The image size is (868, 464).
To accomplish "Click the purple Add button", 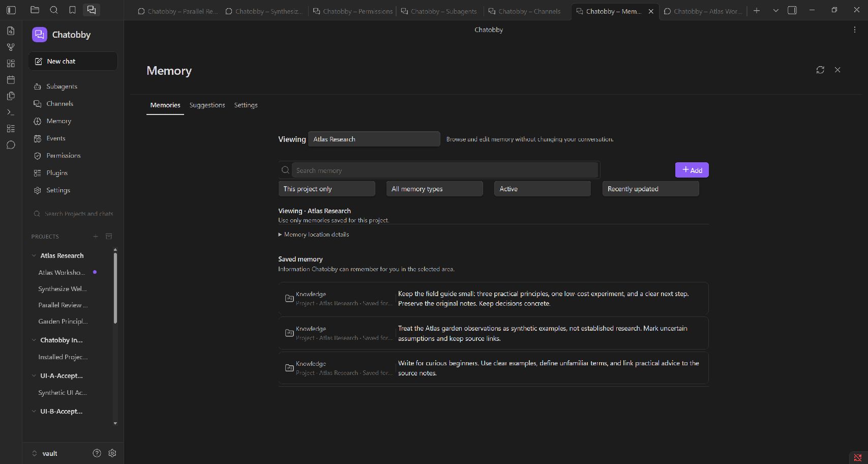I will click(692, 170).
